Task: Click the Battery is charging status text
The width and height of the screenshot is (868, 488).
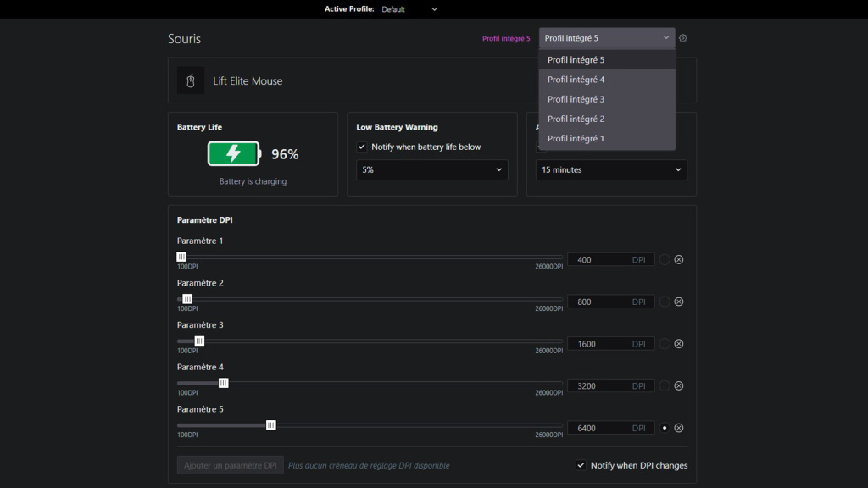Action: [x=253, y=181]
